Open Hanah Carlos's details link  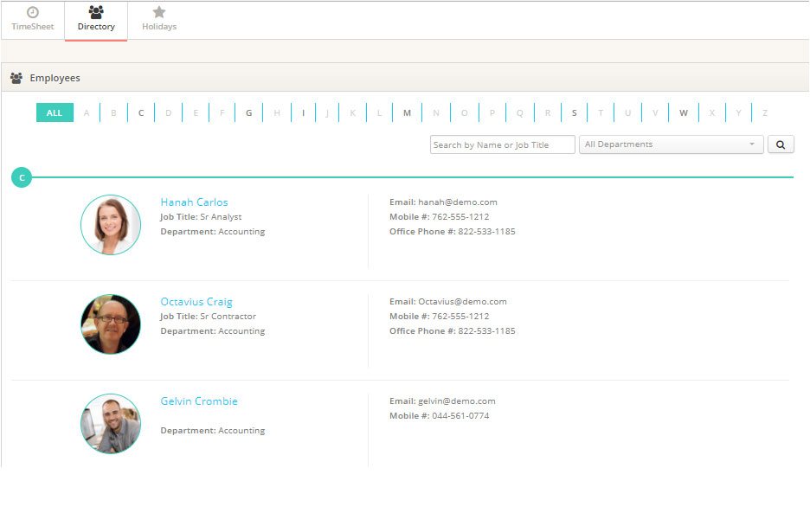point(194,202)
